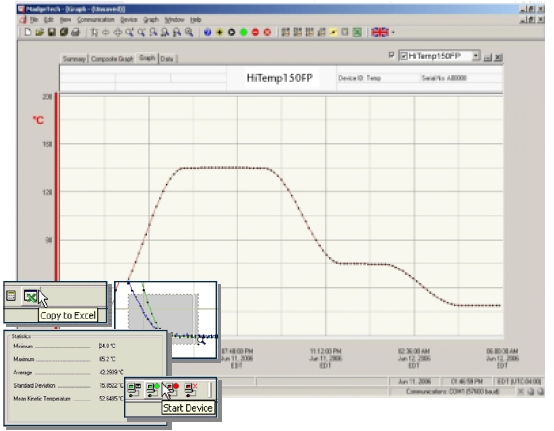
Task: Click the Average statistics row
Action: click(68, 372)
